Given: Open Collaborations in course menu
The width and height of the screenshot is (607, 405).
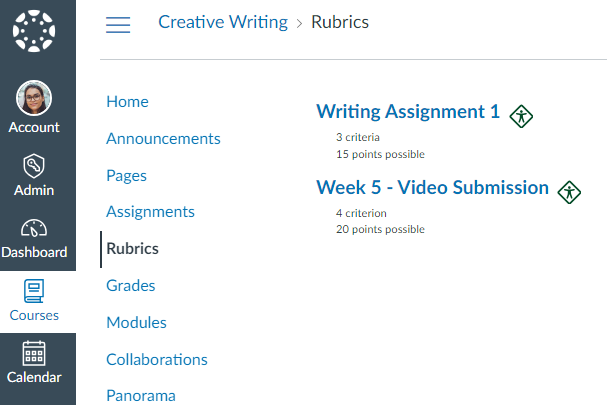Looking at the screenshot, I should pyautogui.click(x=157, y=359).
